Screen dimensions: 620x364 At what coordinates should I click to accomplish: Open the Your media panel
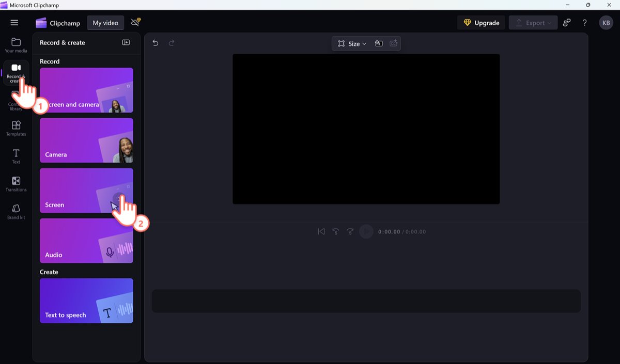pos(16,45)
